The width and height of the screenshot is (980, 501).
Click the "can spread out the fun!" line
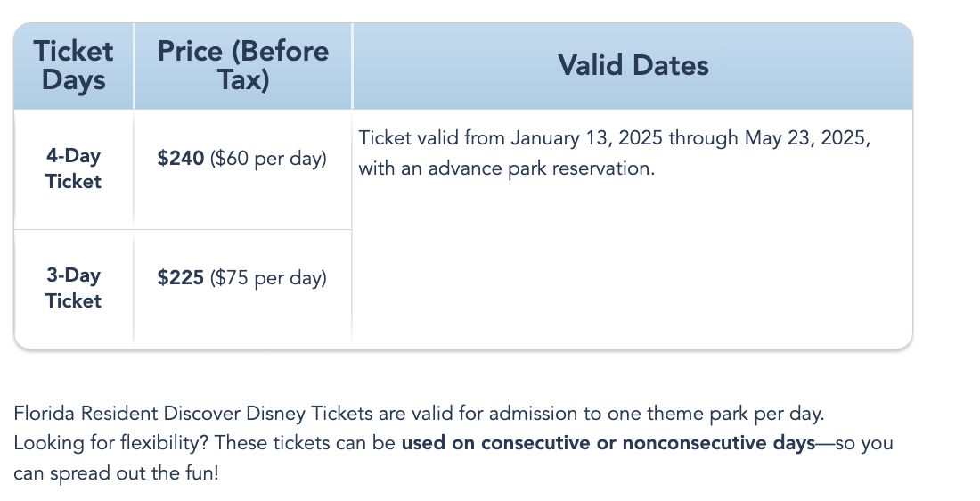coord(116,472)
